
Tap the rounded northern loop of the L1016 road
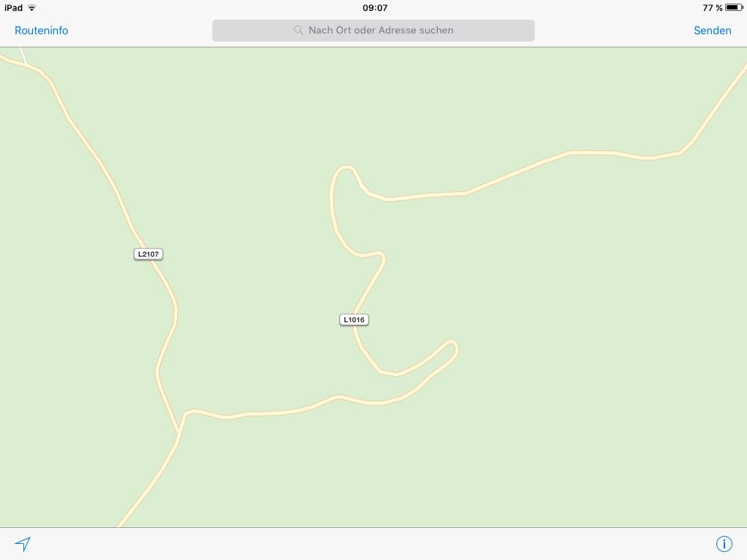(344, 171)
